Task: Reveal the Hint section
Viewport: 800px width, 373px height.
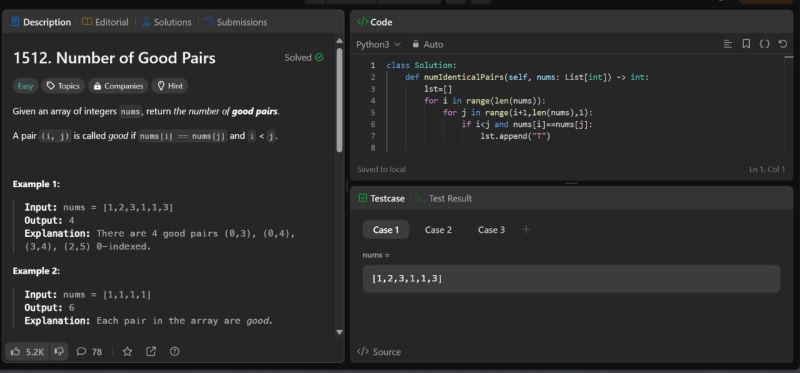Action: click(x=170, y=86)
